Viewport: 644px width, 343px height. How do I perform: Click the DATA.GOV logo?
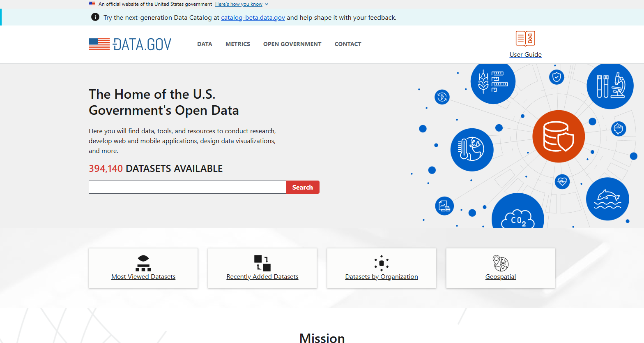coord(130,44)
